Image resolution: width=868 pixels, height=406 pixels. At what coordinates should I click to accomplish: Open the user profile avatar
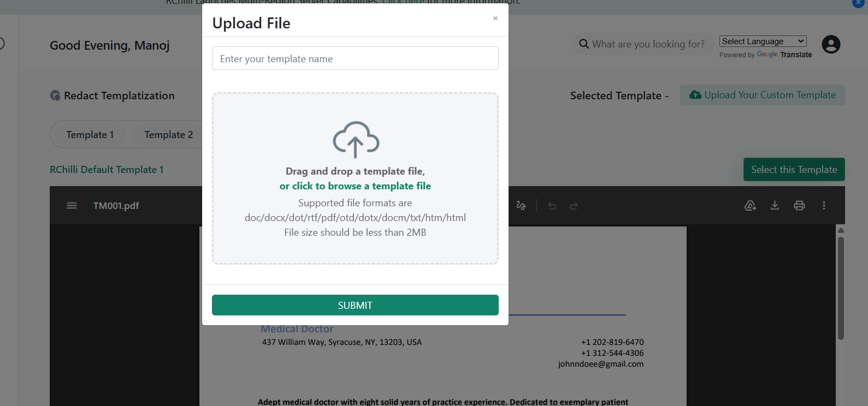click(x=831, y=44)
